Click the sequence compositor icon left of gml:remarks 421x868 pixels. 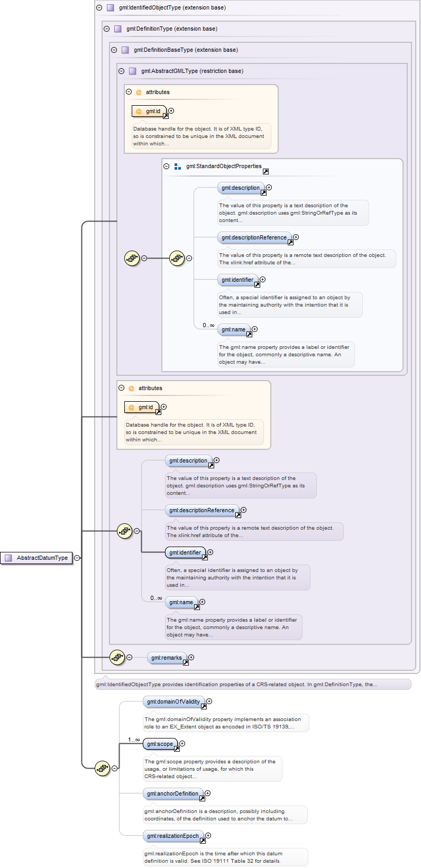coord(117,658)
